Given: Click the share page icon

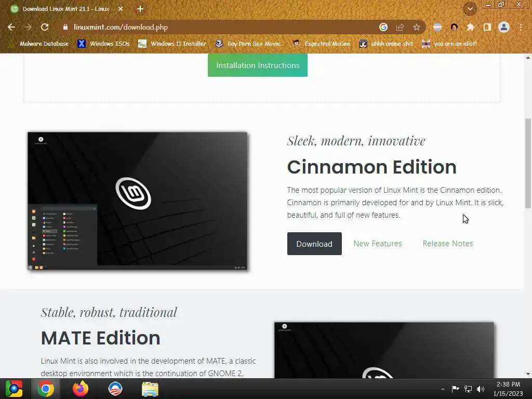Looking at the screenshot, I should pos(400,27).
